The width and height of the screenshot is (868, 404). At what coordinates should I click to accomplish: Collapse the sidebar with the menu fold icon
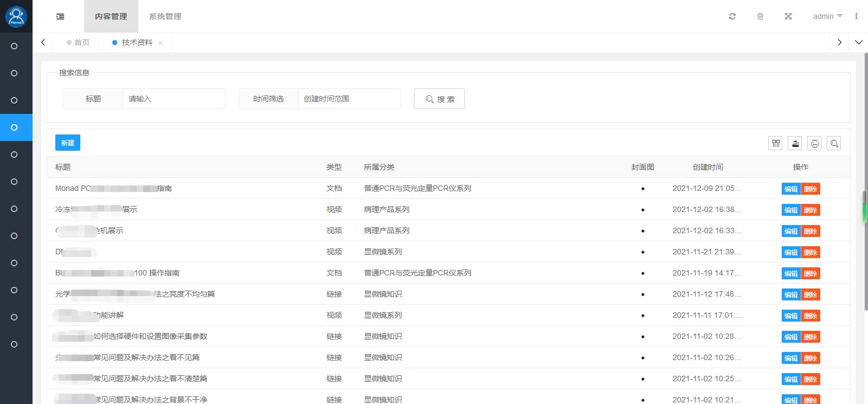[x=60, y=16]
